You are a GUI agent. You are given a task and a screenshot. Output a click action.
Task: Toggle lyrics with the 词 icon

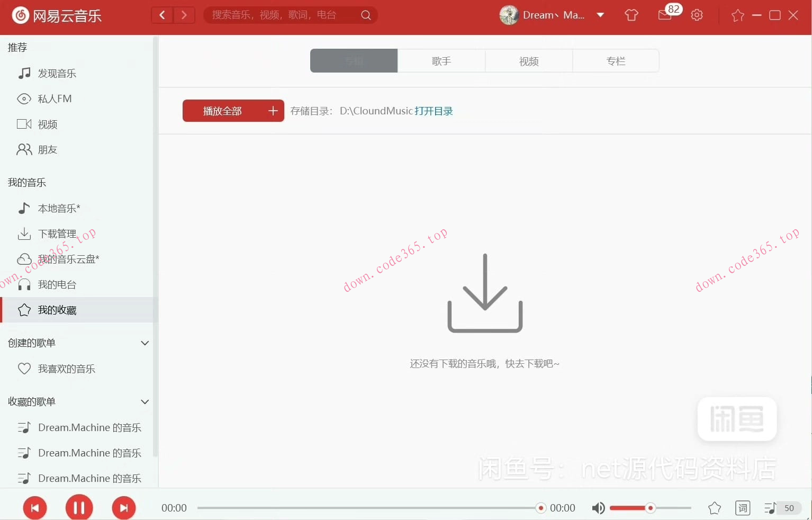743,508
